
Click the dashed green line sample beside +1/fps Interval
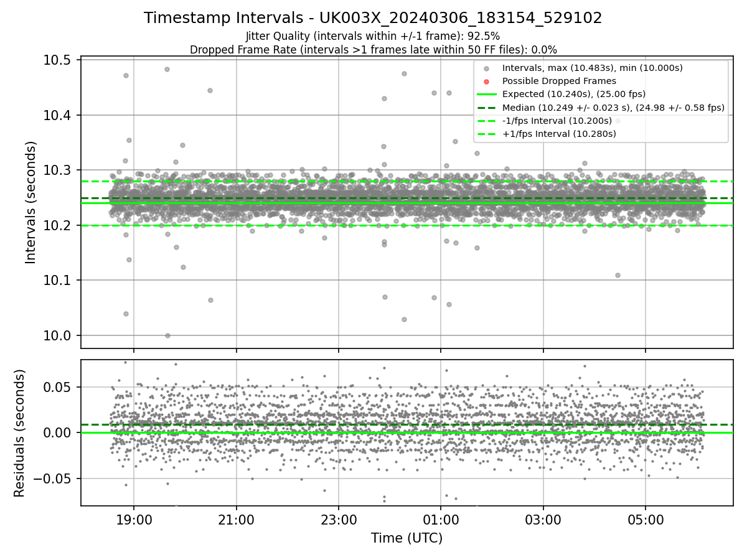pyautogui.click(x=487, y=134)
